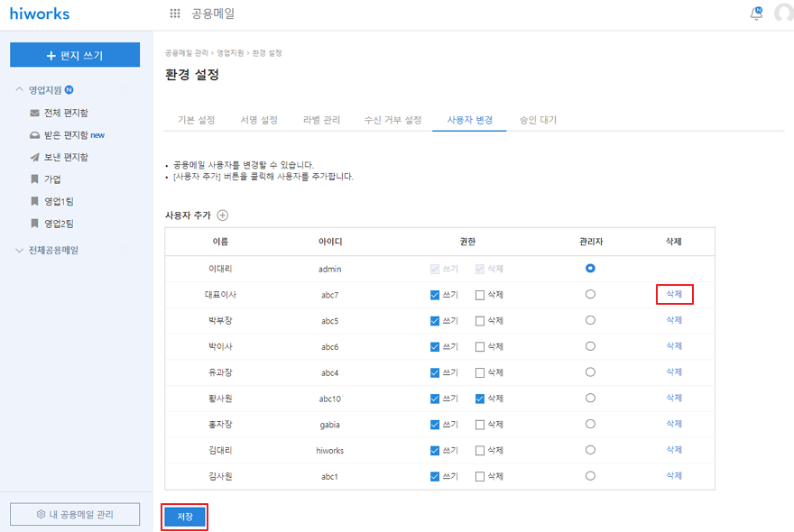The image size is (794, 532).
Task: Click the plus icon next to 사용자 추가
Action: [x=223, y=216]
